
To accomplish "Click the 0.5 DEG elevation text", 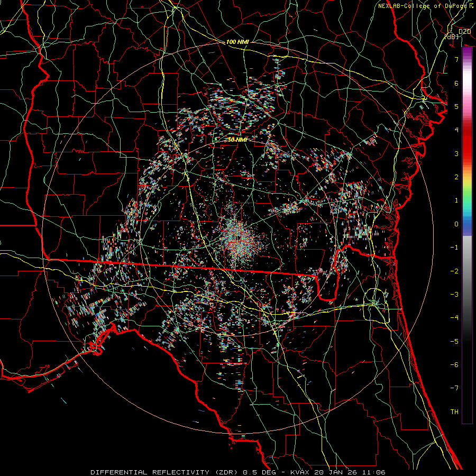I will (260, 471).
